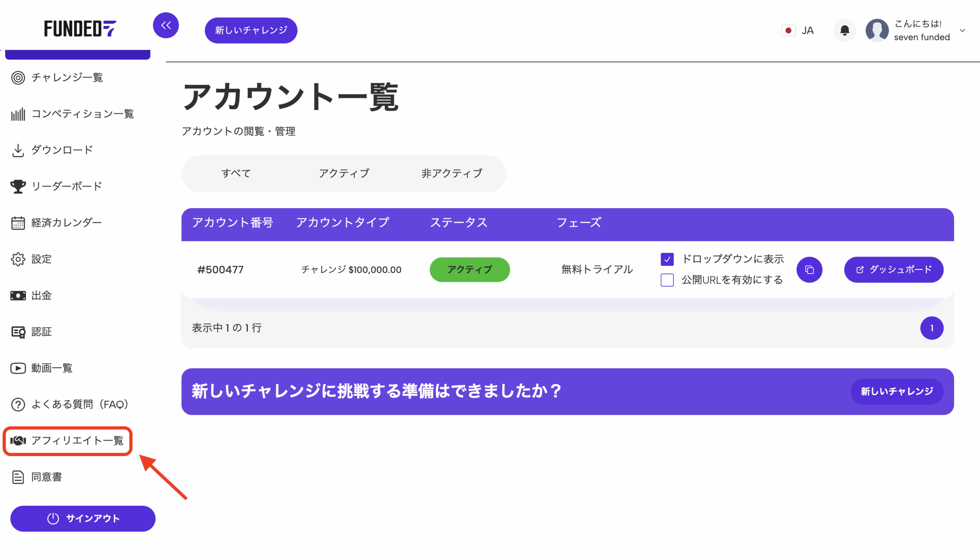Collapse sidebar with double-chevron button
Image resolution: width=980 pixels, height=555 pixels.
pos(166,25)
